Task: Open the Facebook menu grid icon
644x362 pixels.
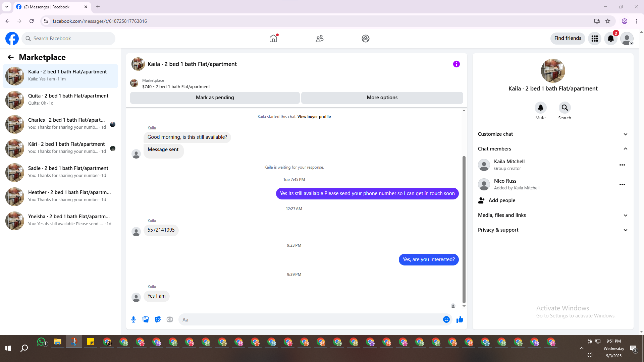Action: pyautogui.click(x=595, y=39)
